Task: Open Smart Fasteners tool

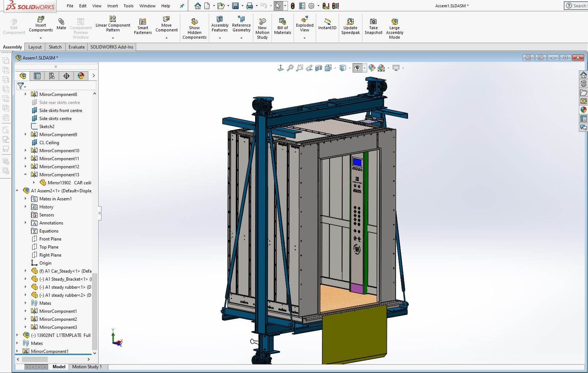Action: coord(143,26)
